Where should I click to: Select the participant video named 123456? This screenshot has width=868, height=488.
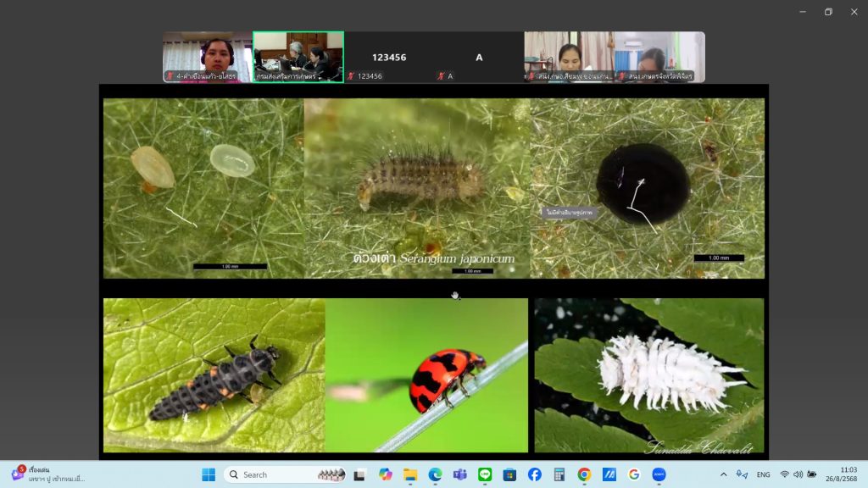click(389, 58)
